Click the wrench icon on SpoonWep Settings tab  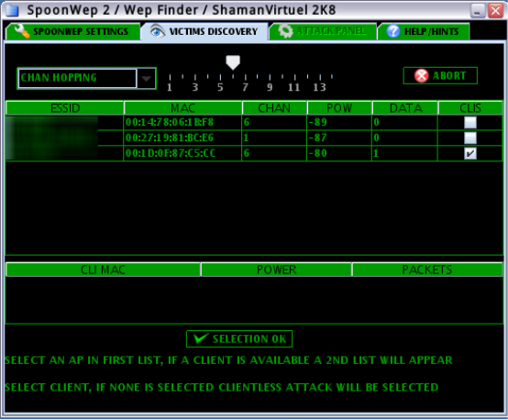[x=22, y=31]
